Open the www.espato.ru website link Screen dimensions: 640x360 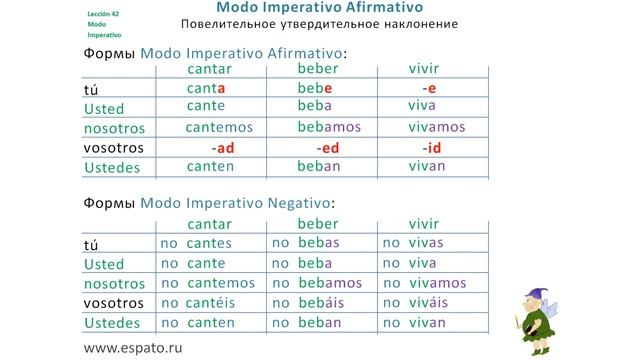pos(133,348)
